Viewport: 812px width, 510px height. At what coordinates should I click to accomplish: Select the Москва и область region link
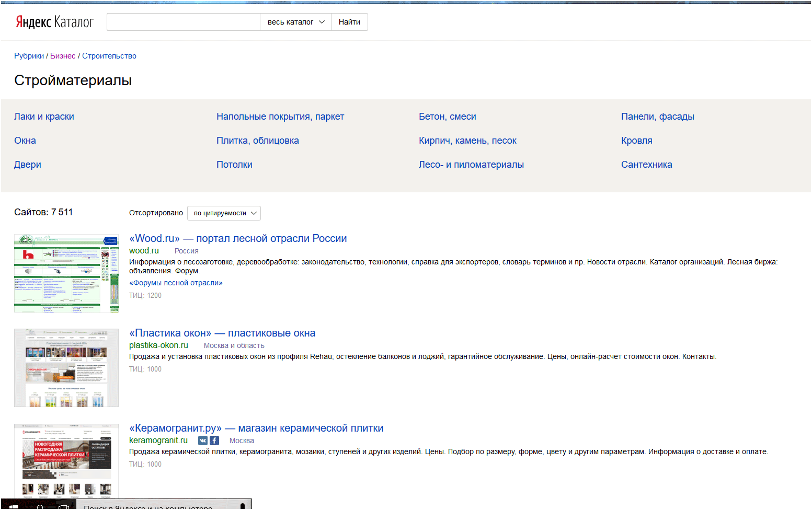tap(234, 346)
